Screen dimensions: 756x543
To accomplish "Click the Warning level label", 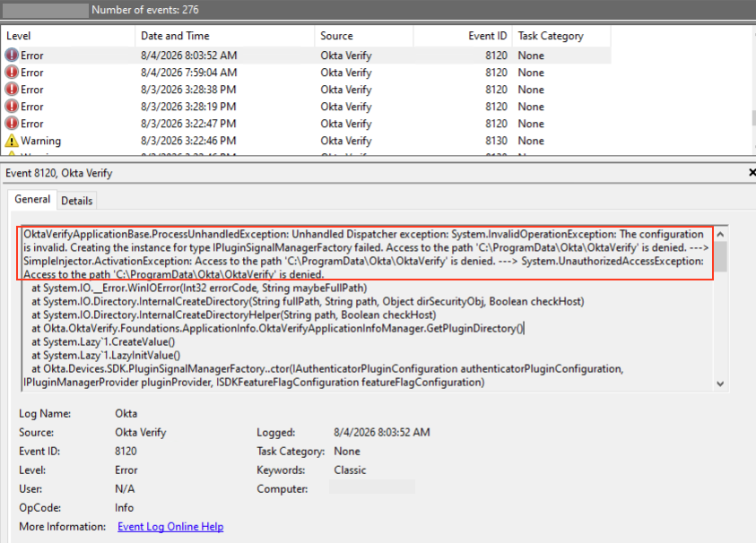I will 41,141.
